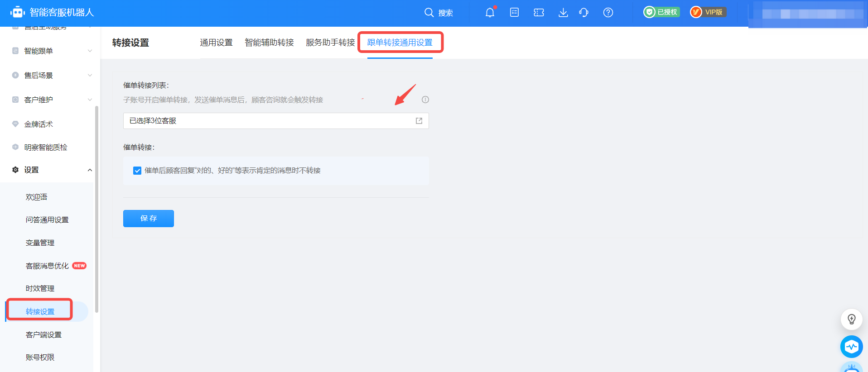Click the 已选择3位客服 selection field

[x=276, y=121]
